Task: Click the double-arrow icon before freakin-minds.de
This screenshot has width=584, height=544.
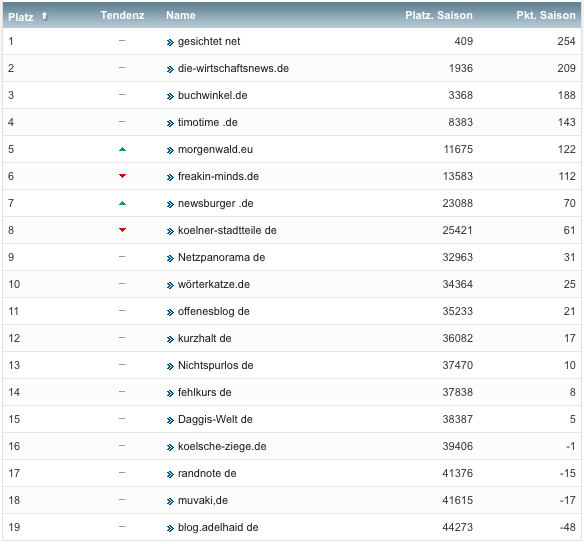Action: pos(170,178)
